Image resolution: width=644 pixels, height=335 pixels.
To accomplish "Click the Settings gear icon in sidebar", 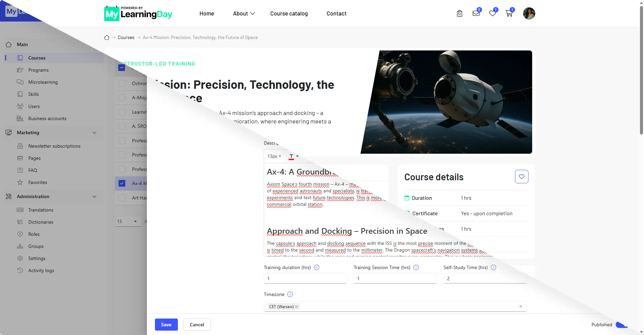I will [20, 258].
